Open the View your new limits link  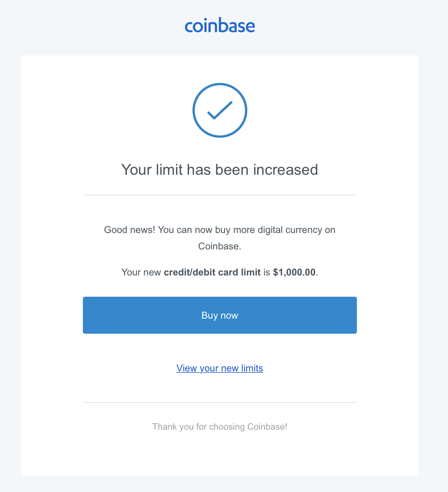(x=220, y=368)
